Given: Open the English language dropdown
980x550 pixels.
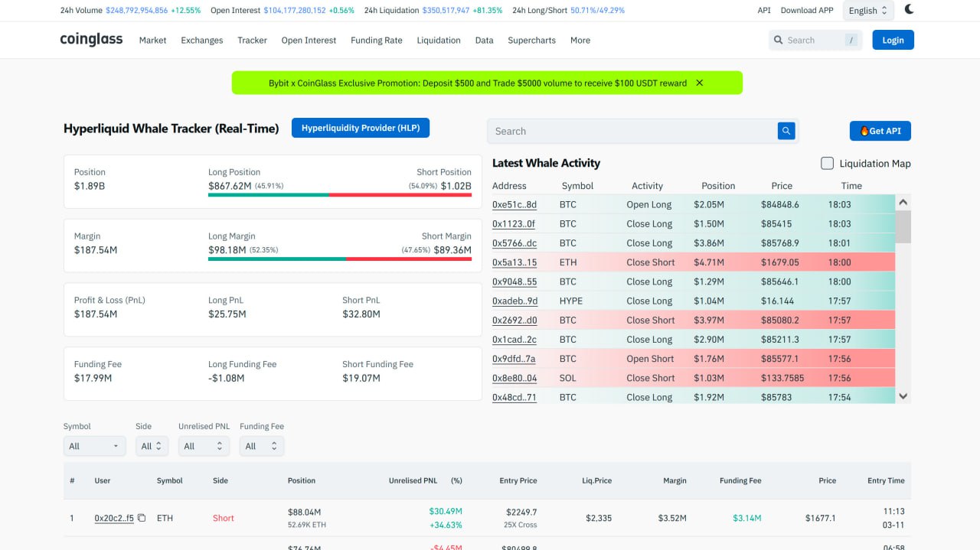Looking at the screenshot, I should [x=868, y=11].
